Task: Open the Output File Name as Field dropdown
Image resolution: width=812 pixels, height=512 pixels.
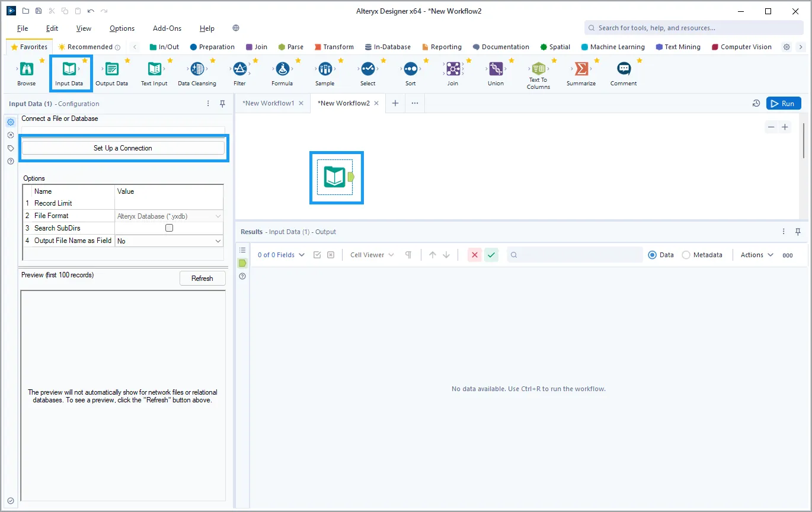Action: point(219,240)
